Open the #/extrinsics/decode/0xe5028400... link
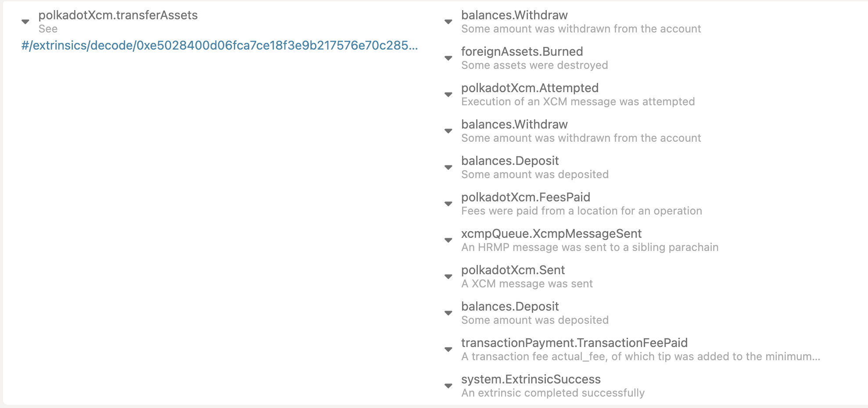Image resolution: width=868 pixels, height=408 pixels. tap(219, 46)
